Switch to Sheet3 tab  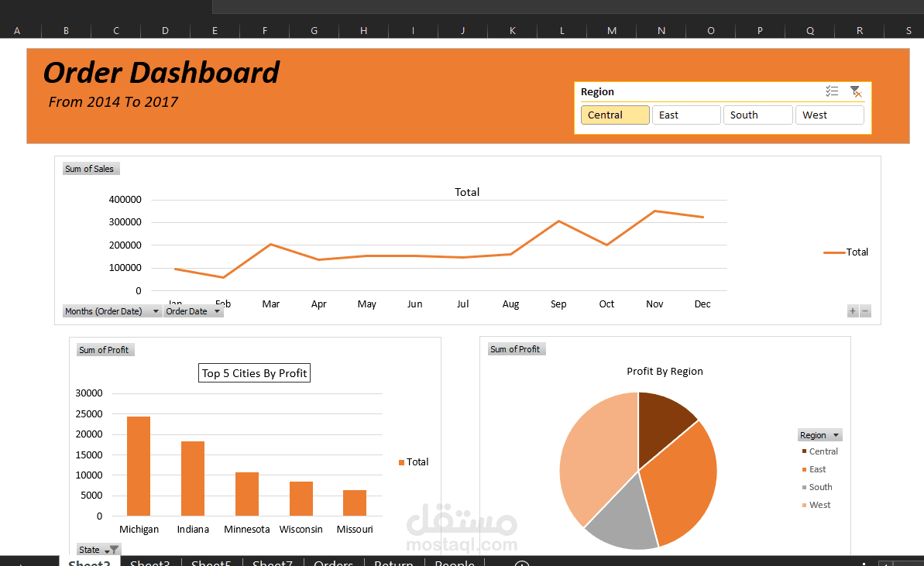(x=149, y=562)
